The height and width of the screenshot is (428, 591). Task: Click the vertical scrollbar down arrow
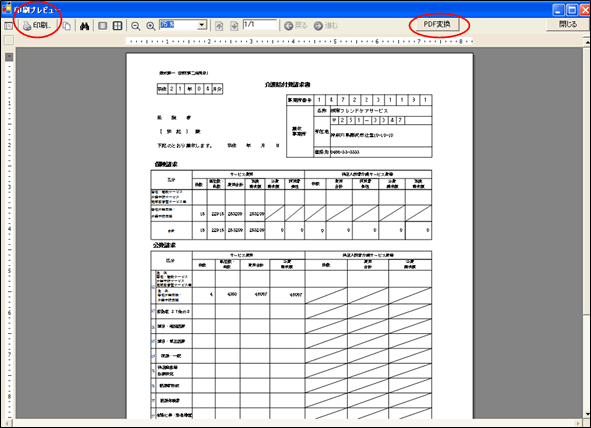[587, 414]
